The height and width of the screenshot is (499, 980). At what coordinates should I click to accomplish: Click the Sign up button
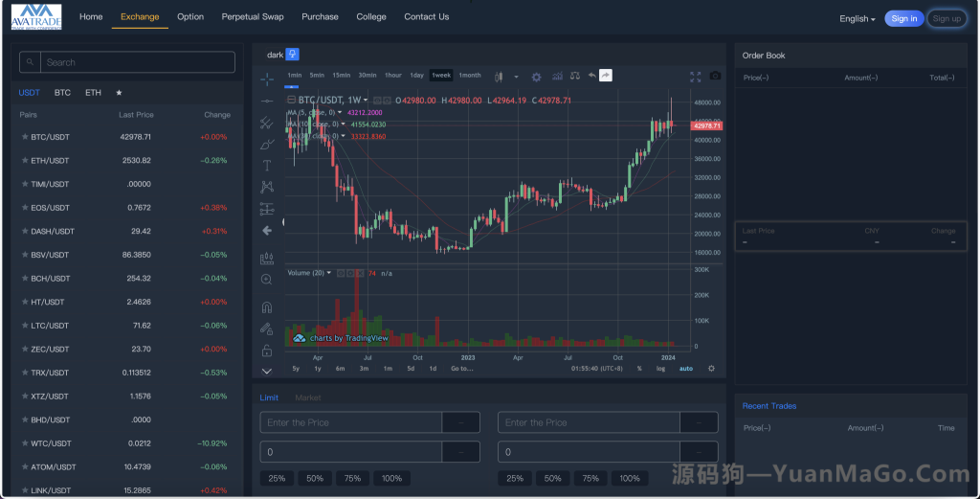[947, 19]
